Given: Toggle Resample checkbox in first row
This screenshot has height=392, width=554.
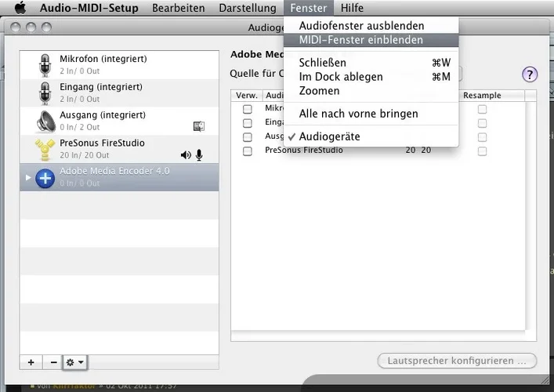Looking at the screenshot, I should point(482,109).
